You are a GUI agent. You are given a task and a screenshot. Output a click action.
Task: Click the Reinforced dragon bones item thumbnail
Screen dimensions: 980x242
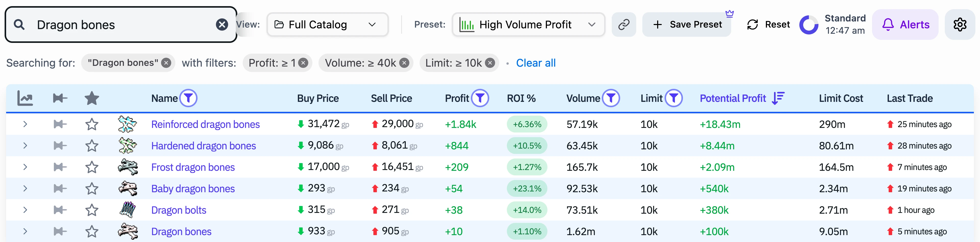(x=127, y=124)
